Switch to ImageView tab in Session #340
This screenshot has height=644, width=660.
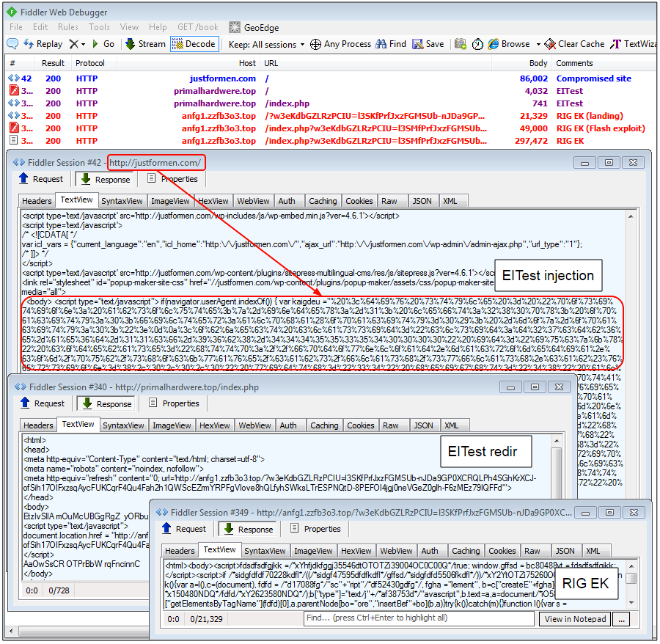pos(172,425)
